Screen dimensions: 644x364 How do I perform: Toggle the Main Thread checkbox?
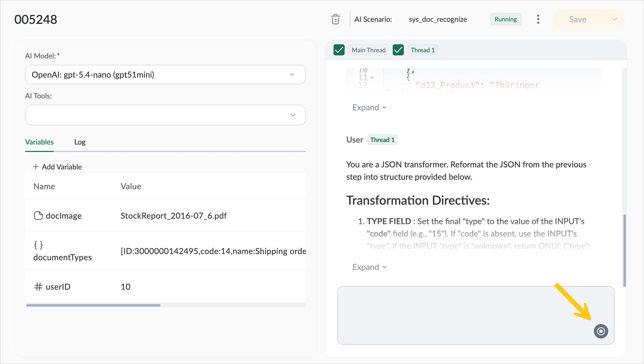point(339,50)
